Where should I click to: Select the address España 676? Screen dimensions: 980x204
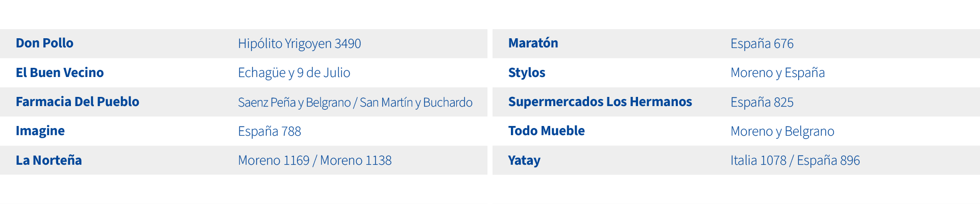(x=762, y=44)
